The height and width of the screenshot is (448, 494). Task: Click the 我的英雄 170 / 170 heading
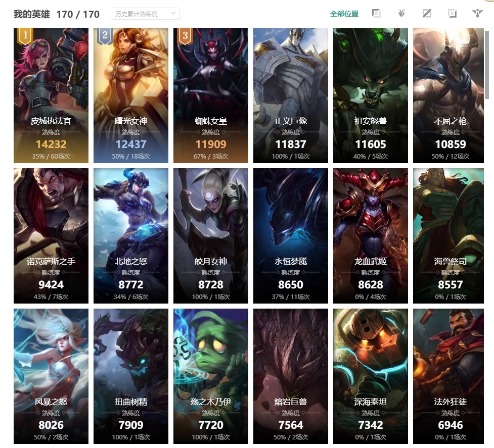tap(57, 14)
